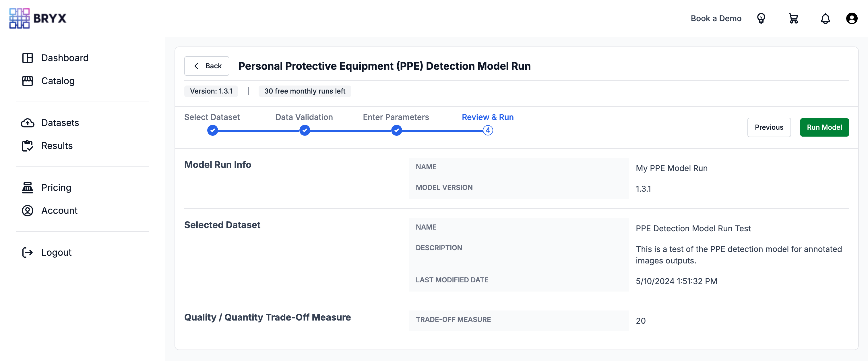Select the Datasets cloud upload icon
868x361 pixels.
(28, 123)
